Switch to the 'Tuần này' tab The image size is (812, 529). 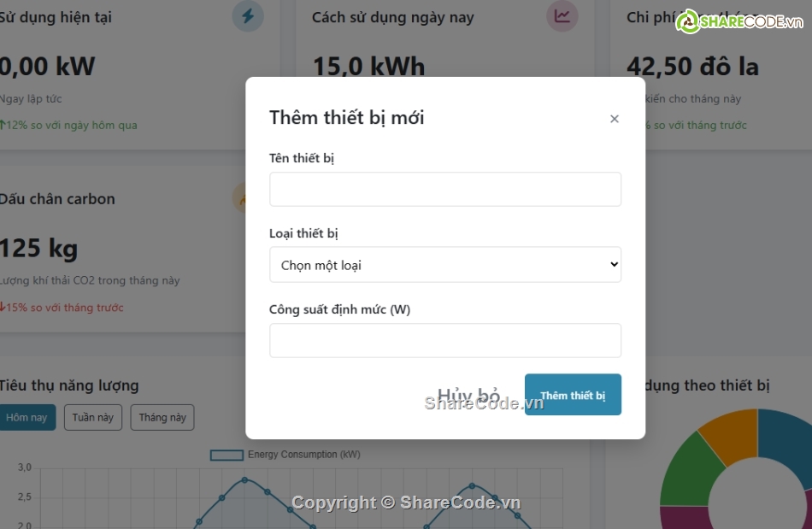(93, 418)
